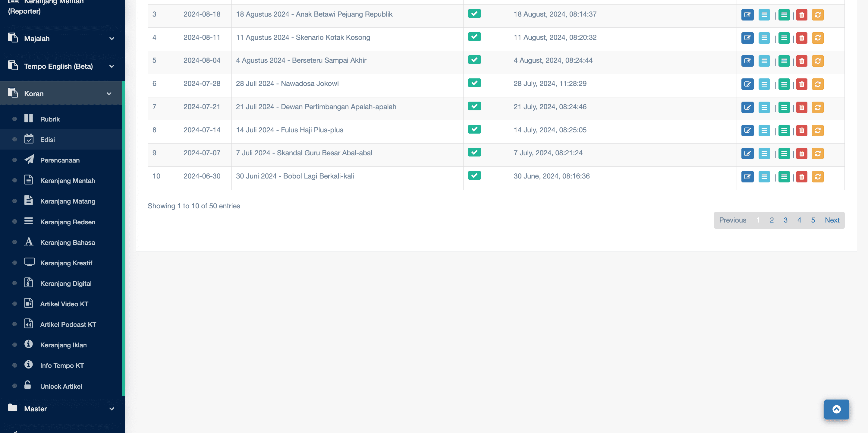Open Keranjang Kreatif in the sidebar
Image resolution: width=868 pixels, height=433 pixels.
[x=61, y=263]
